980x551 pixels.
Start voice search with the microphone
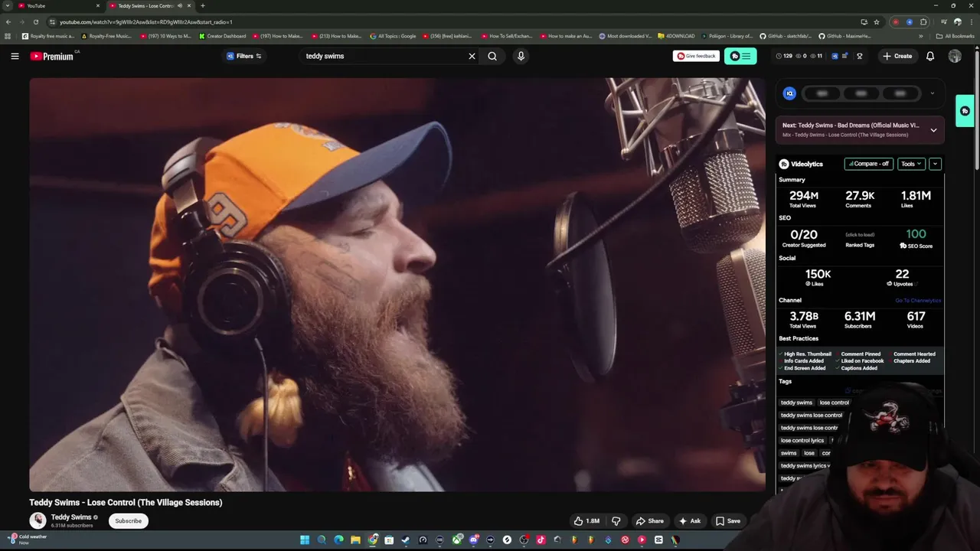521,56
